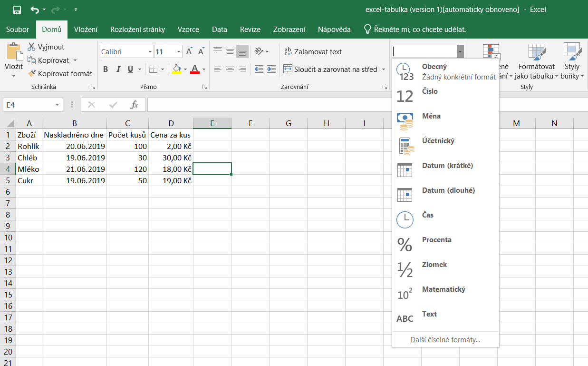
Task: Decrease font size with smaller A icon
Action: click(x=202, y=51)
